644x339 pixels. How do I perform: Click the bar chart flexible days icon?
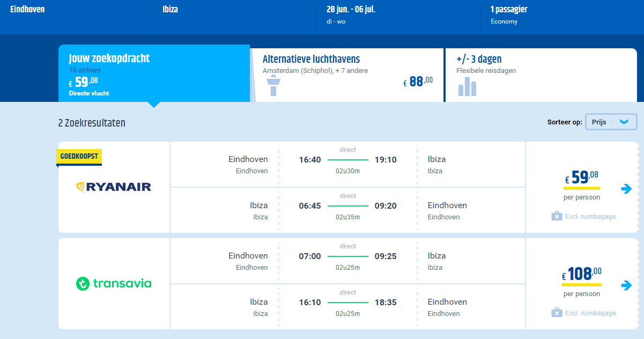click(x=467, y=86)
